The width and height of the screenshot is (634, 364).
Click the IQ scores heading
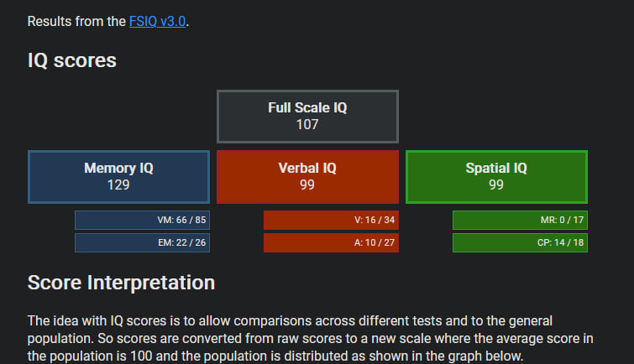72,60
